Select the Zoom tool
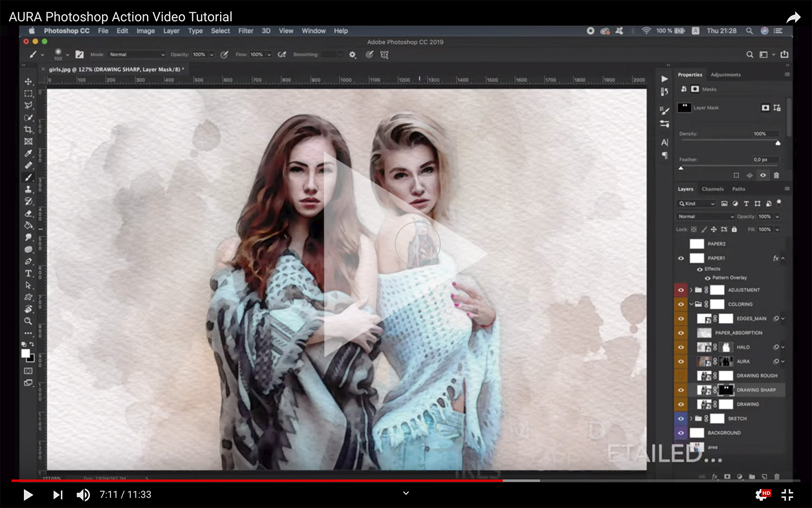 (x=28, y=321)
